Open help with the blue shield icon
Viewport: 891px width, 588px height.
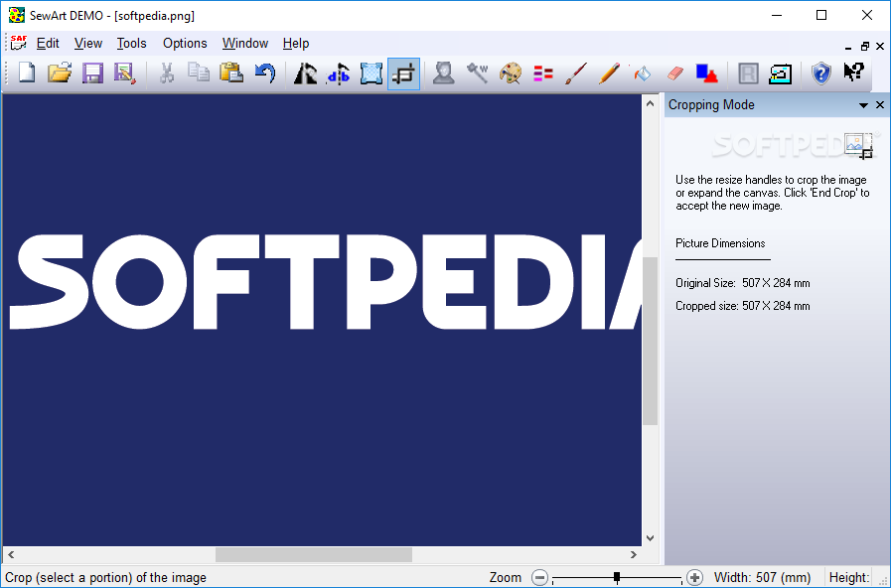pos(821,73)
